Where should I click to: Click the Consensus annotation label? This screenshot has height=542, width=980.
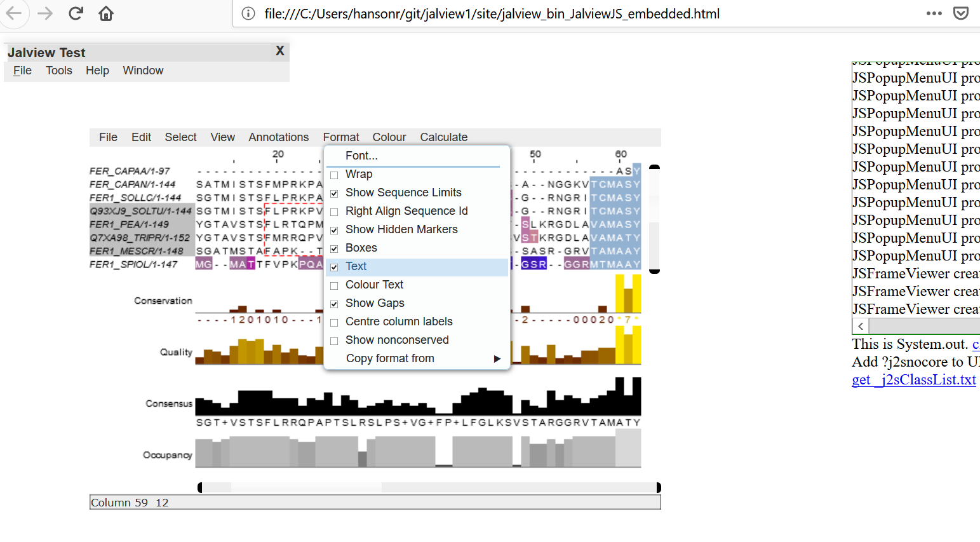point(169,403)
